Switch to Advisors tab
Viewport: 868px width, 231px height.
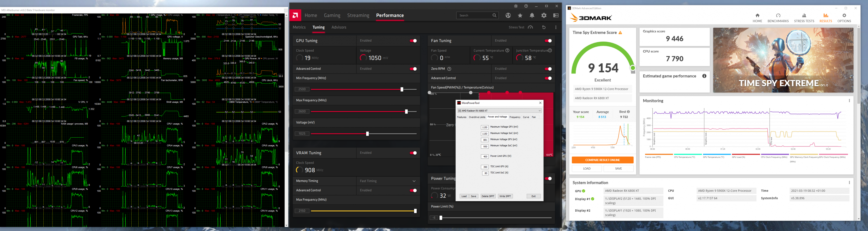[339, 27]
